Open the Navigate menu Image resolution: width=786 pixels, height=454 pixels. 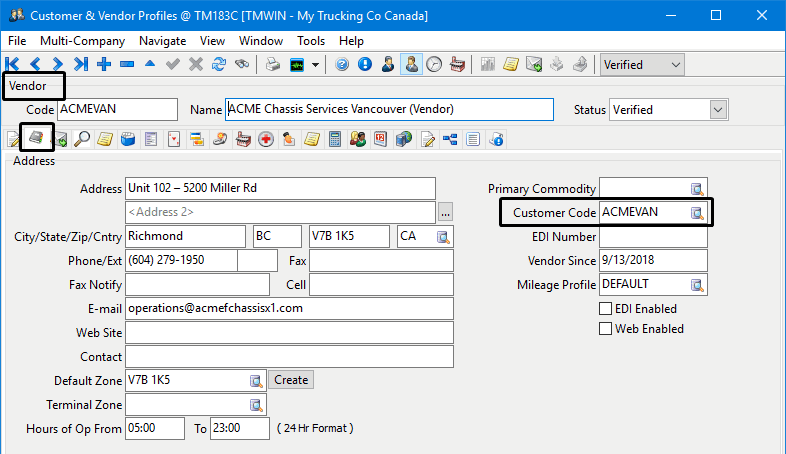point(162,41)
